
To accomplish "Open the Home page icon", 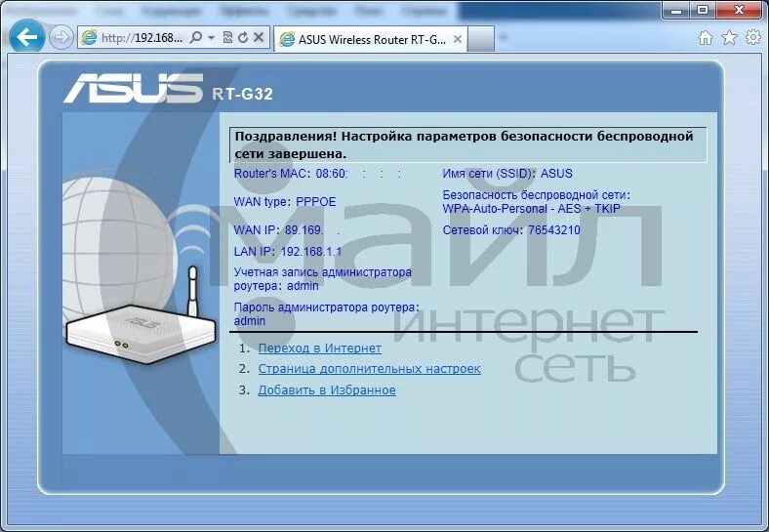I will pyautogui.click(x=706, y=38).
